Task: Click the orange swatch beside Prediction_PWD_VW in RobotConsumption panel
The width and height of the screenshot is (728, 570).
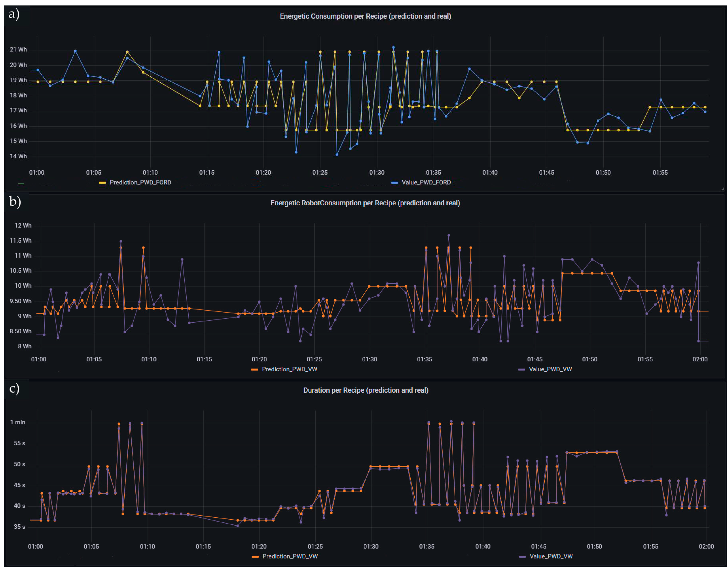Action: pos(254,369)
